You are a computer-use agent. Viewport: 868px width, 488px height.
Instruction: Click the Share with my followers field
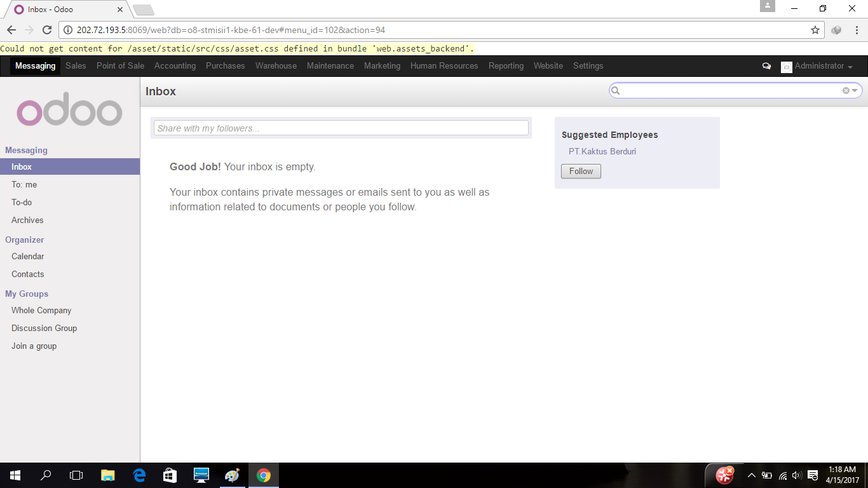tap(341, 128)
